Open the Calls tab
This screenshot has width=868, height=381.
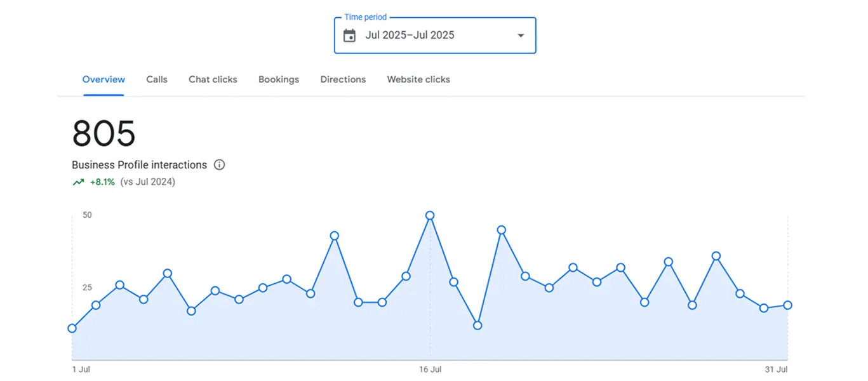pyautogui.click(x=157, y=79)
